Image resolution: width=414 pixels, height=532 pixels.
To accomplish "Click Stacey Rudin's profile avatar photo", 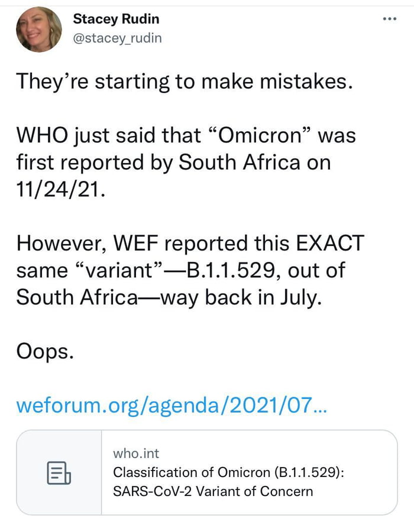I will point(39,30).
